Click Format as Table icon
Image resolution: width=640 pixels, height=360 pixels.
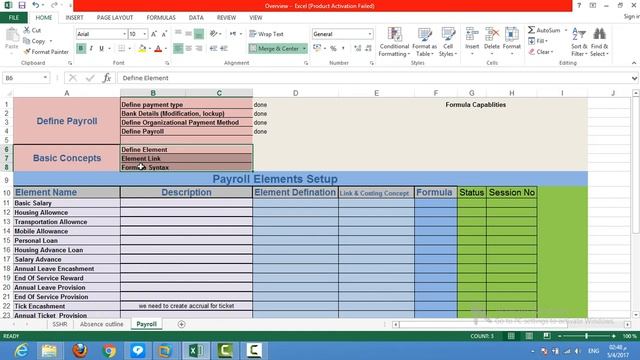(x=424, y=34)
